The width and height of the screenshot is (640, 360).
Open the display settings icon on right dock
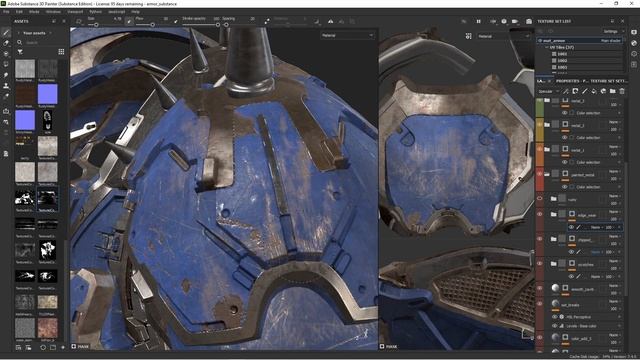pos(634,32)
